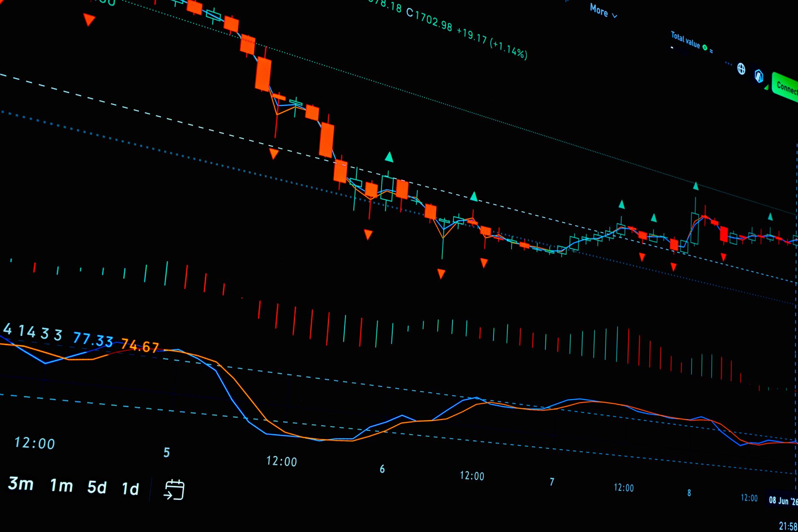This screenshot has height=532, width=798.
Task: Click the blue indicator value 77.33
Action: tap(93, 340)
